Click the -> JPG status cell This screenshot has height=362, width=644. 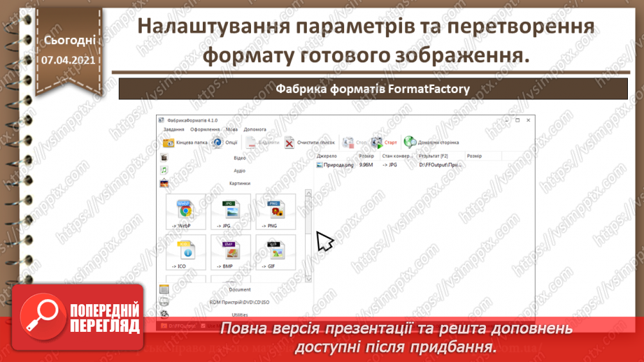(389, 165)
